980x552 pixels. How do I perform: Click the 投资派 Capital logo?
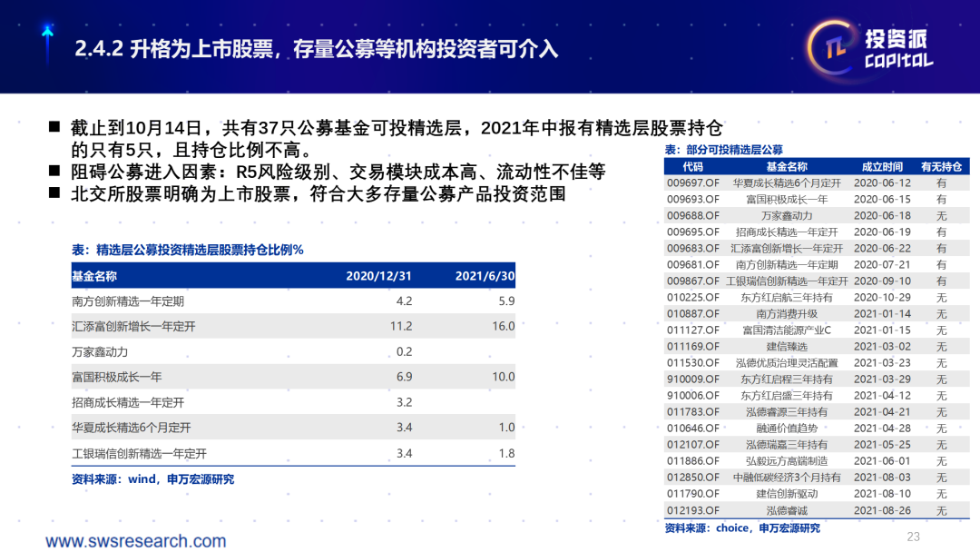(x=870, y=49)
